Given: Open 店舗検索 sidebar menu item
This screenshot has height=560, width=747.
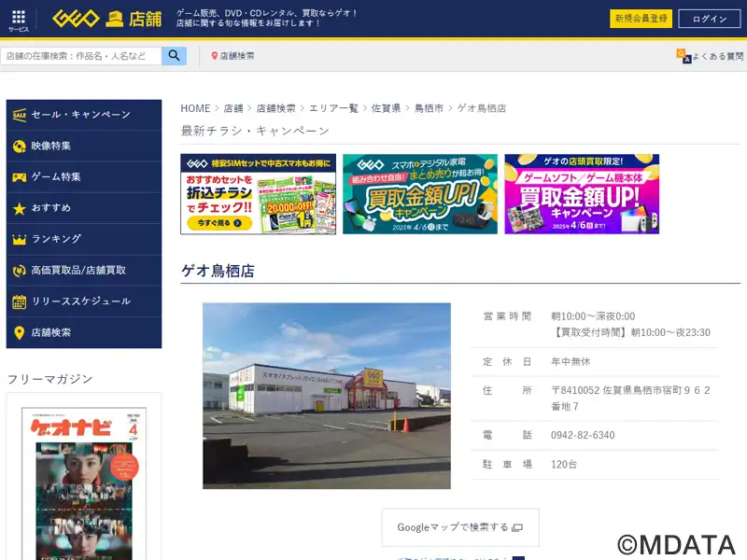Looking at the screenshot, I should 84,332.
